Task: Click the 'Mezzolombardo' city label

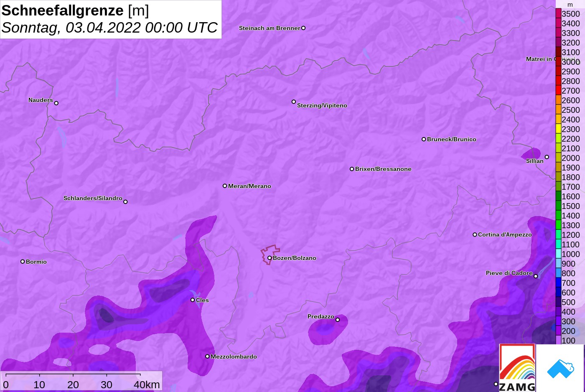Action: coord(234,356)
